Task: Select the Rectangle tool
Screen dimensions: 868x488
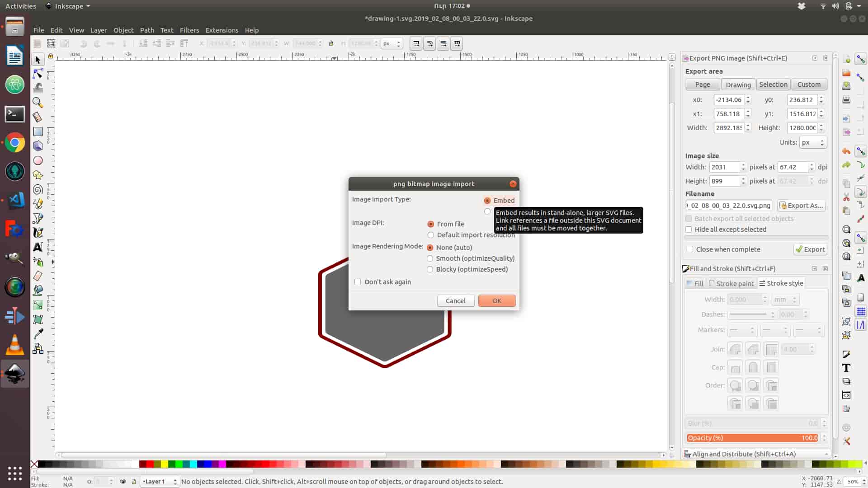Action: click(38, 131)
